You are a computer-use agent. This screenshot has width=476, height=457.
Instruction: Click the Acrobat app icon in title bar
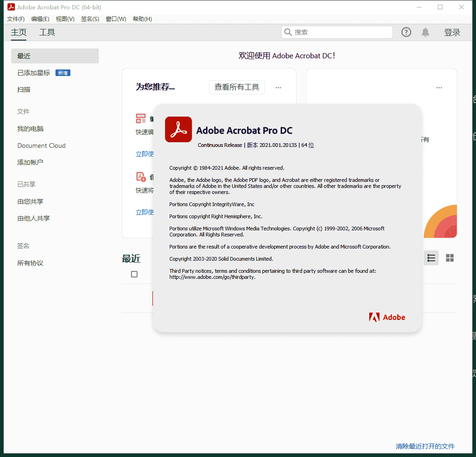11,7
